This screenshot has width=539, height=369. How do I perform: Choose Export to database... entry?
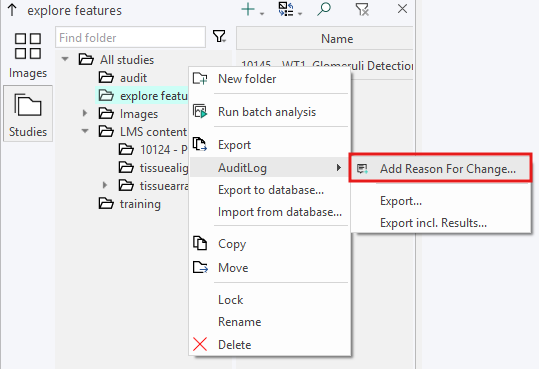click(270, 190)
